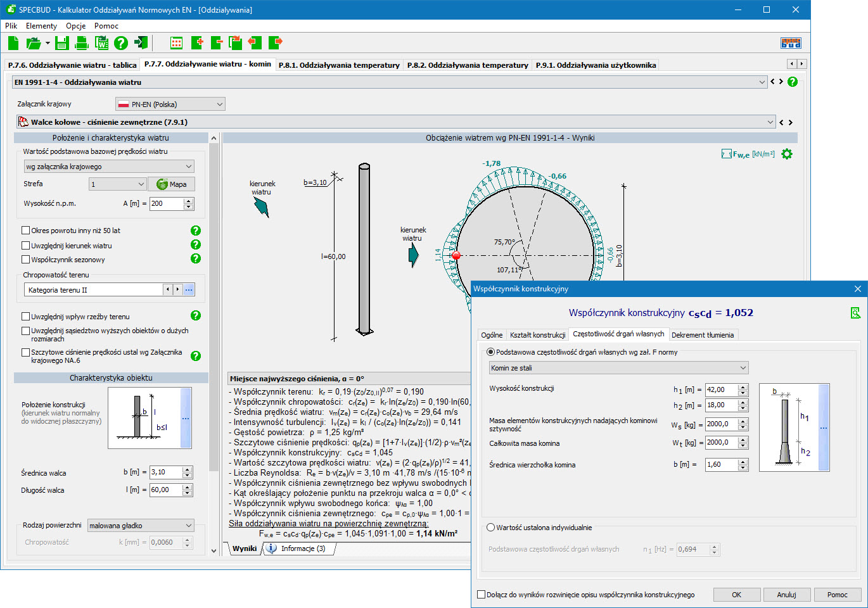868x608 pixels.
Task: Click the 'Mapa' button
Action: [x=172, y=184]
